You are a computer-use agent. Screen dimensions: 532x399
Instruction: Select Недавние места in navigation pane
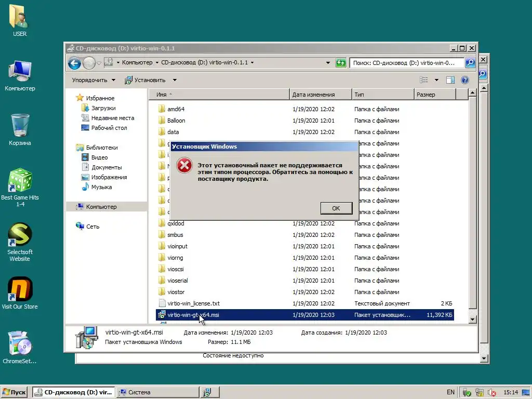point(113,118)
